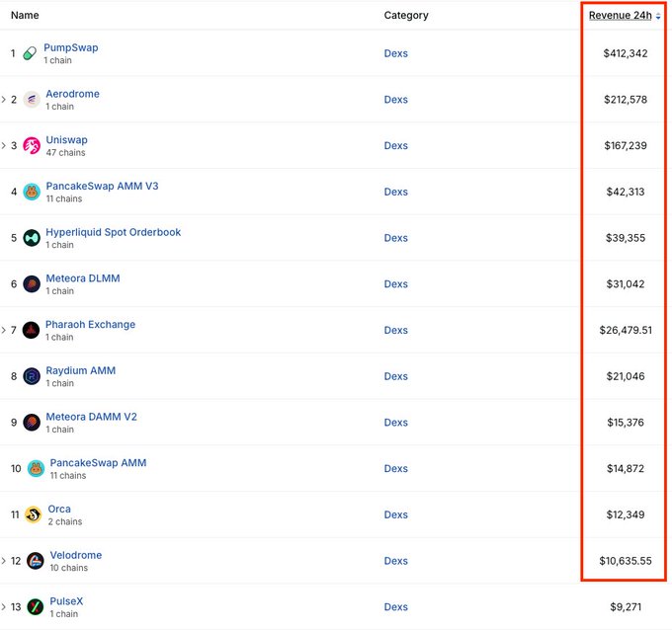Click the $21,046 revenue value
672x630 pixels.
(x=626, y=376)
